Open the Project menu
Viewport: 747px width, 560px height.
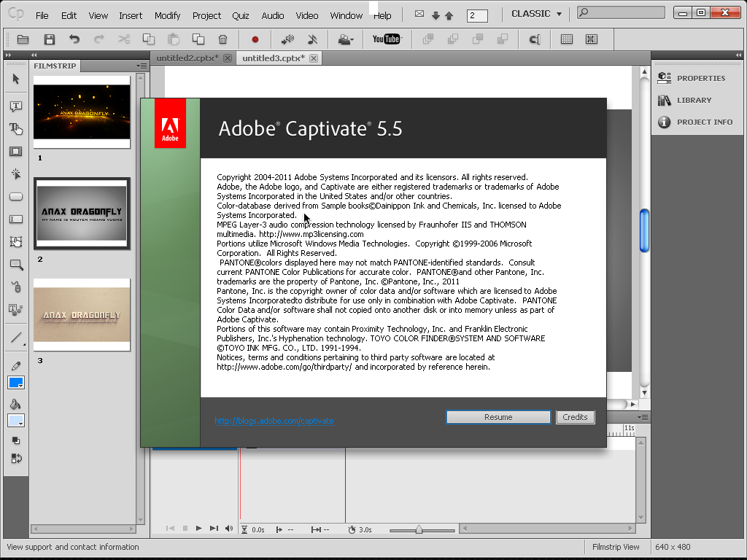[206, 16]
